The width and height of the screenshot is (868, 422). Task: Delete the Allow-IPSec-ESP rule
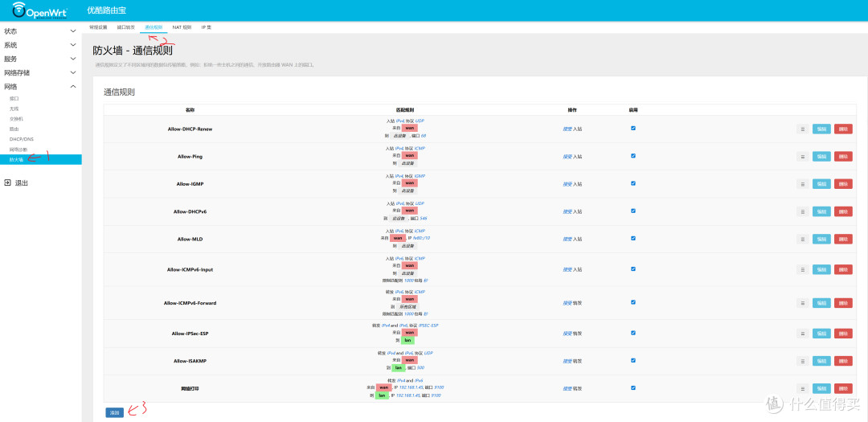tap(843, 334)
